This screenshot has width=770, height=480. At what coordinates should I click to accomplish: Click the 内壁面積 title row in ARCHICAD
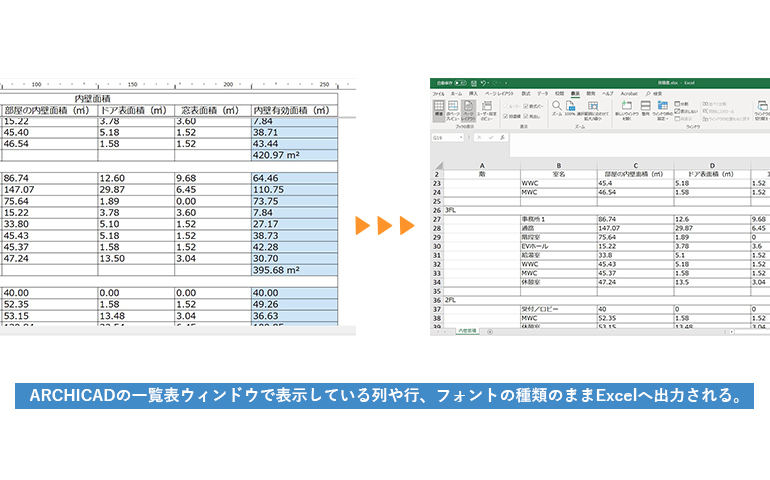(x=169, y=99)
